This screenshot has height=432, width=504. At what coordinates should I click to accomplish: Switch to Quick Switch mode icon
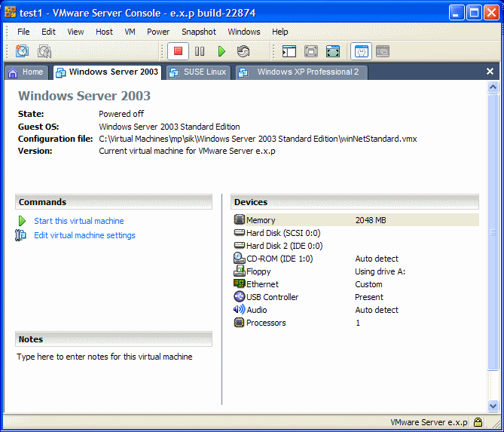(311, 51)
